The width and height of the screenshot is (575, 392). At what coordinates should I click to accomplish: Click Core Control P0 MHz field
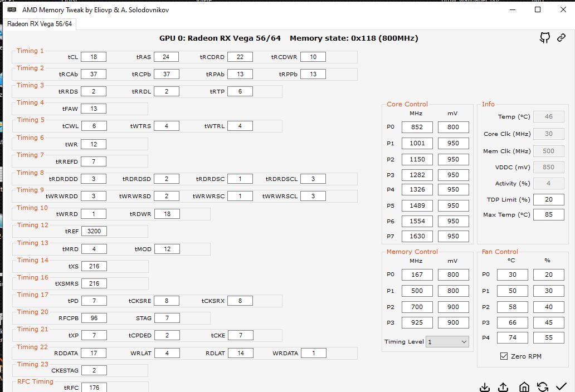[x=417, y=127]
